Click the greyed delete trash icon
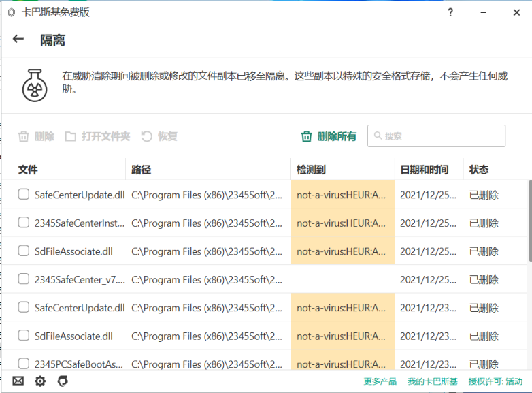 click(23, 136)
